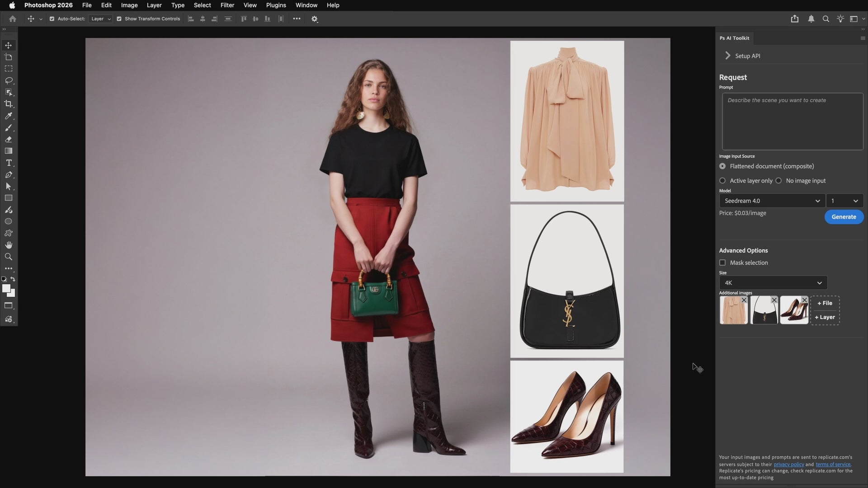Pick the Eyedropper tool

click(9, 116)
